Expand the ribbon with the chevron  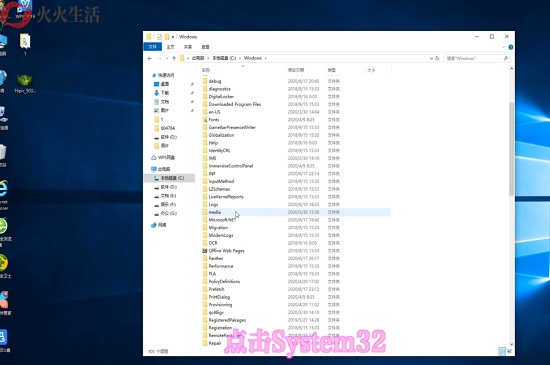pos(504,47)
